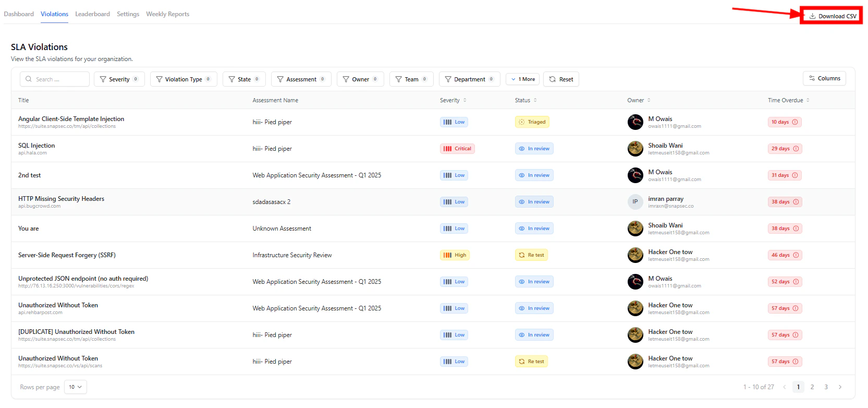Click the info icon on 46 days badge
The width and height of the screenshot is (868, 408).
[x=796, y=255]
